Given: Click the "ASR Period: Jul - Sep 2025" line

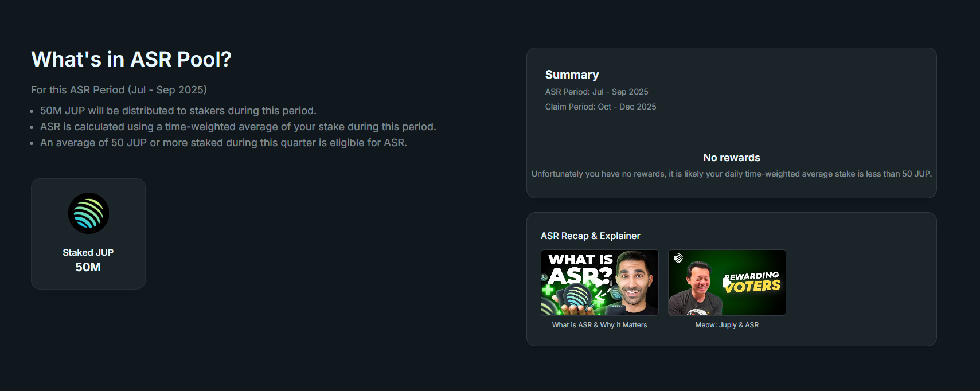Looking at the screenshot, I should 596,92.
